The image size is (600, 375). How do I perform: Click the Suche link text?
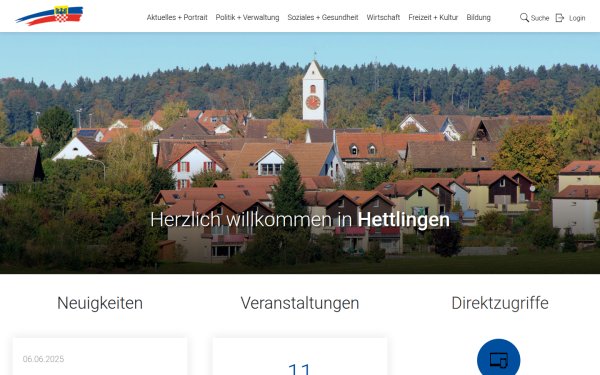(x=540, y=18)
